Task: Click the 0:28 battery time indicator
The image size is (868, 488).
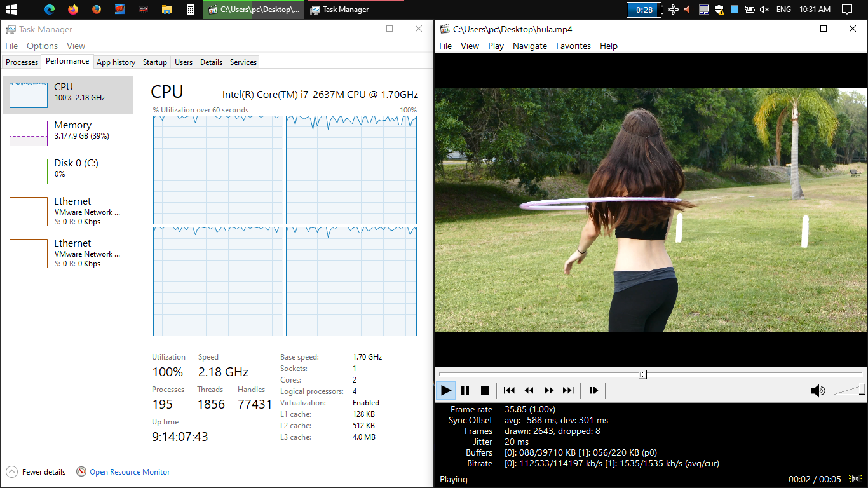Action: pos(644,10)
